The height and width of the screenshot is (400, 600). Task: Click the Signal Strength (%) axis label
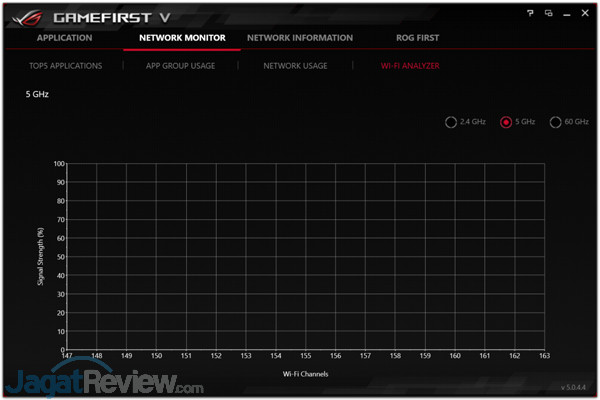tap(41, 256)
